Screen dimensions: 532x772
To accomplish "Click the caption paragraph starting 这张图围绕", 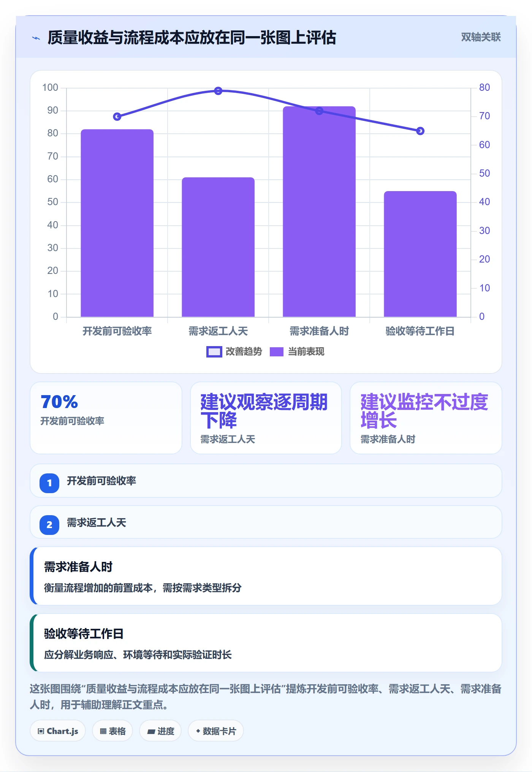I will point(266,697).
